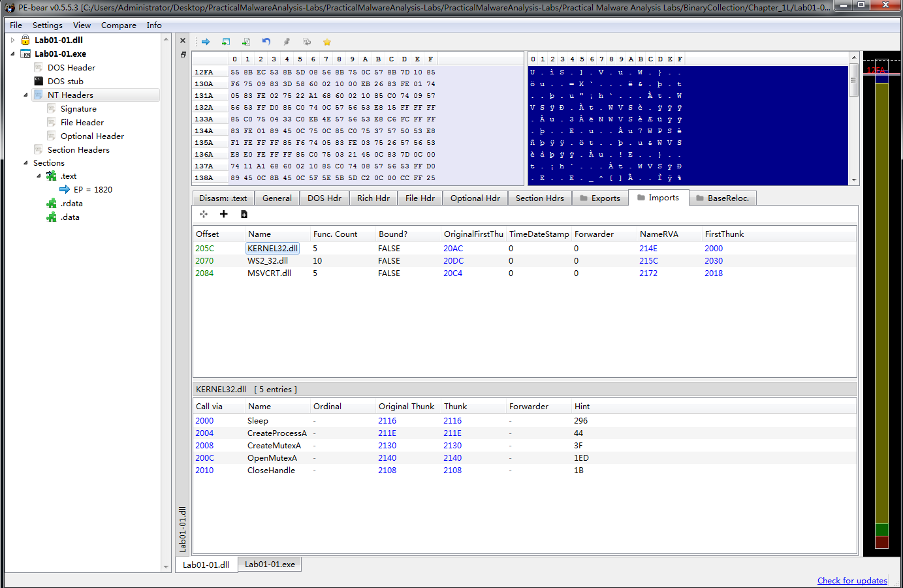
Task: Click the green block in the section map
Action: [x=881, y=529]
